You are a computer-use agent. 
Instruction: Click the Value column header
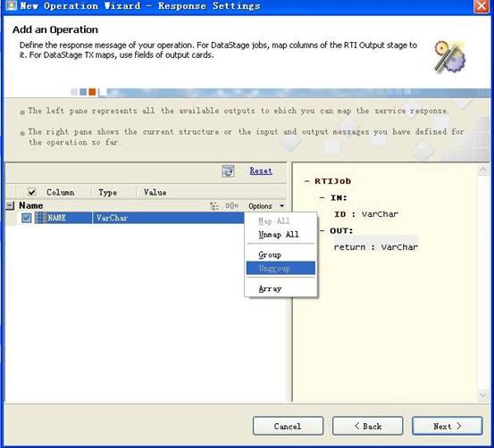pos(155,192)
